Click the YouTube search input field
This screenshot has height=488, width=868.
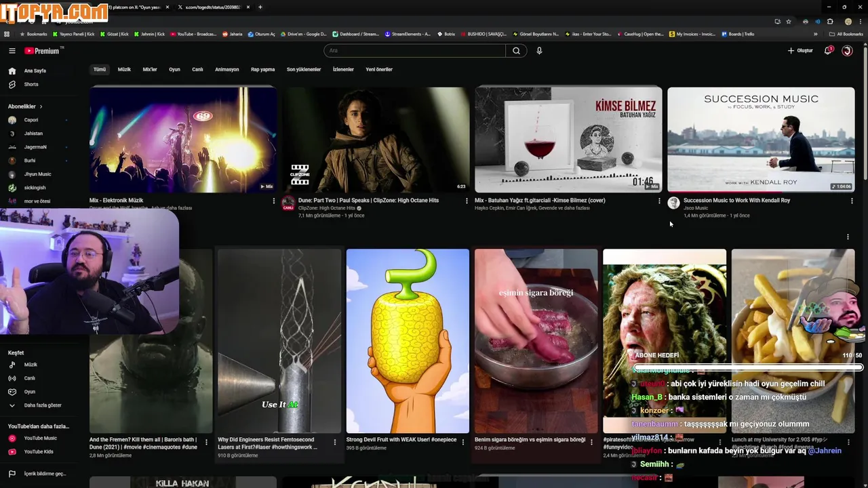tap(415, 51)
